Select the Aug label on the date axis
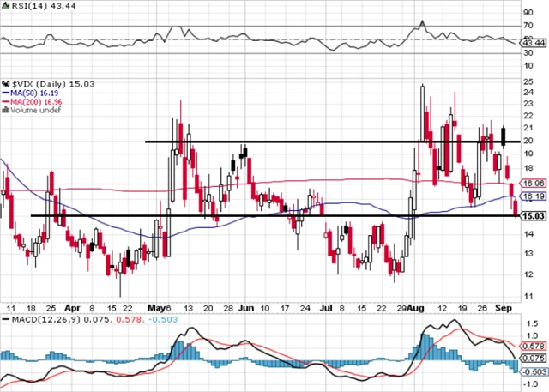This screenshot has height=392, width=549. pos(413,305)
